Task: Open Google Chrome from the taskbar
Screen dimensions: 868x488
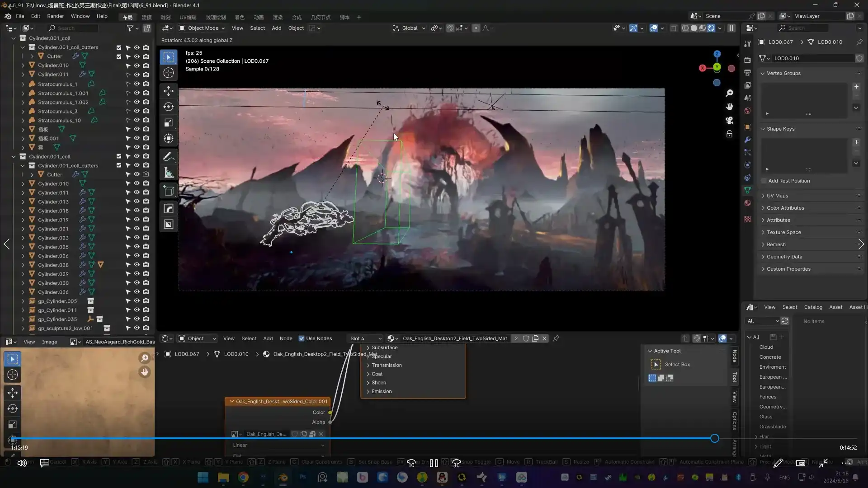Action: point(243,477)
